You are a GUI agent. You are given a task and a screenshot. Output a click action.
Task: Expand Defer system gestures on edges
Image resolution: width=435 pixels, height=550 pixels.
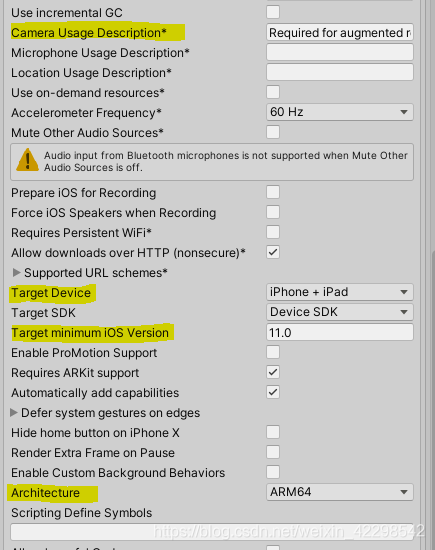14,412
